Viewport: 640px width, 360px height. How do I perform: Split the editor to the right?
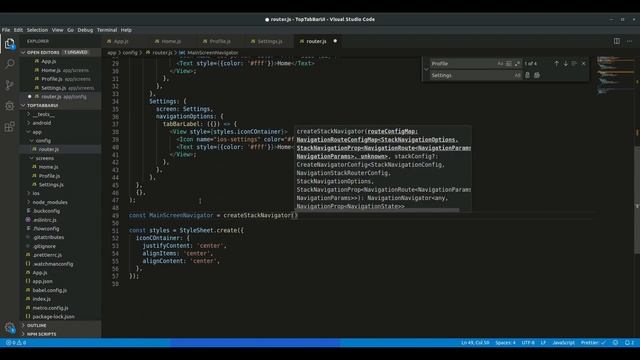[x=617, y=41]
